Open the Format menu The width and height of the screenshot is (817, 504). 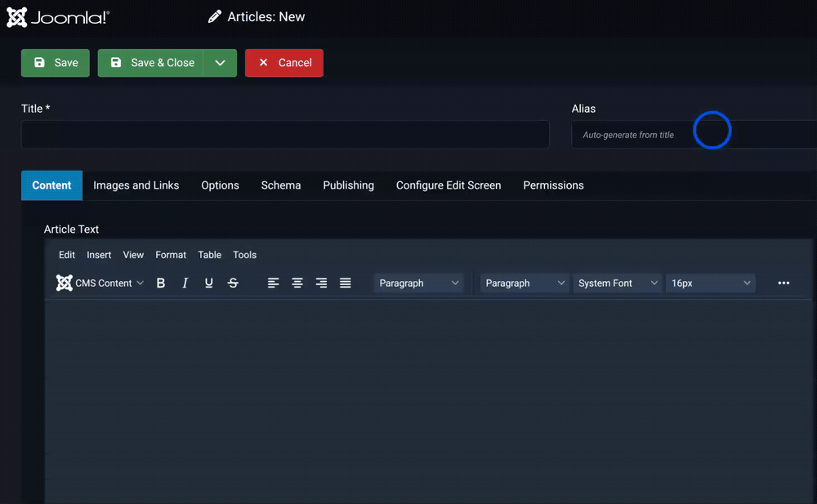coord(171,255)
